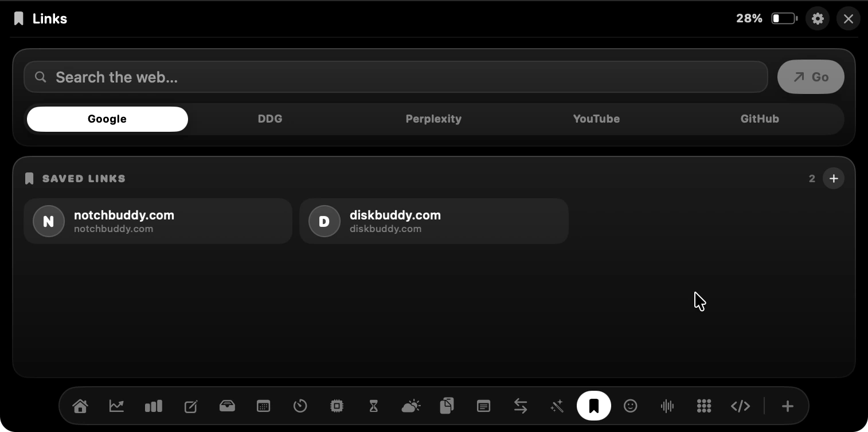Click the magnifier icon in search field
868x432 pixels.
coord(40,77)
